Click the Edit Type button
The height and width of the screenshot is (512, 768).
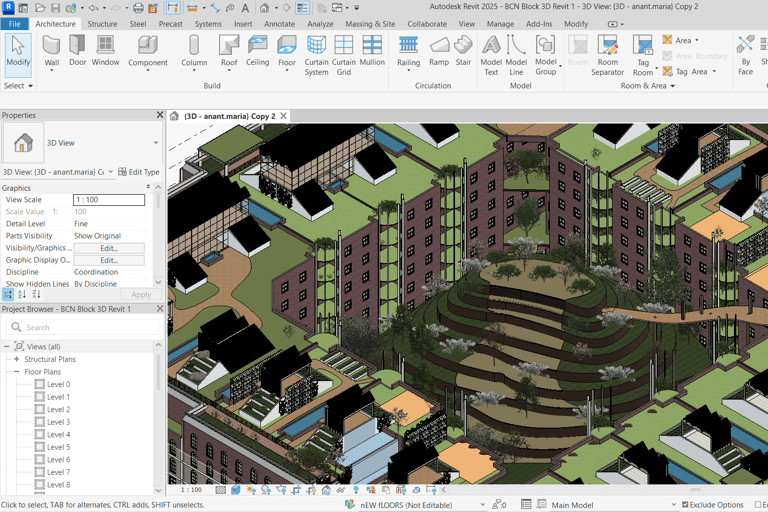point(138,172)
